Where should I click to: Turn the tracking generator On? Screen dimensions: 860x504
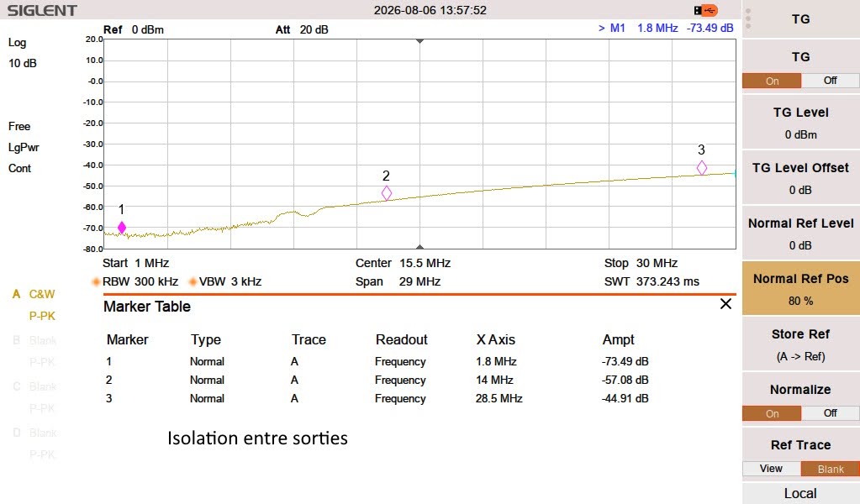point(772,81)
